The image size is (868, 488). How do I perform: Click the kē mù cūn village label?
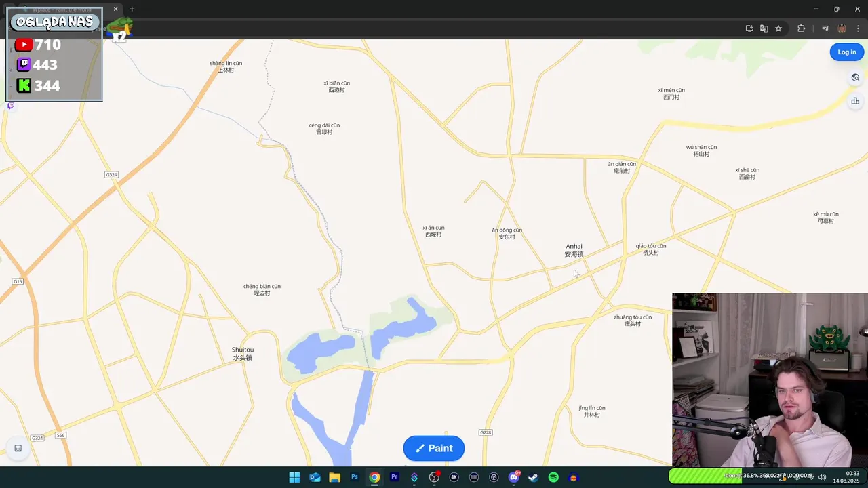click(x=826, y=218)
